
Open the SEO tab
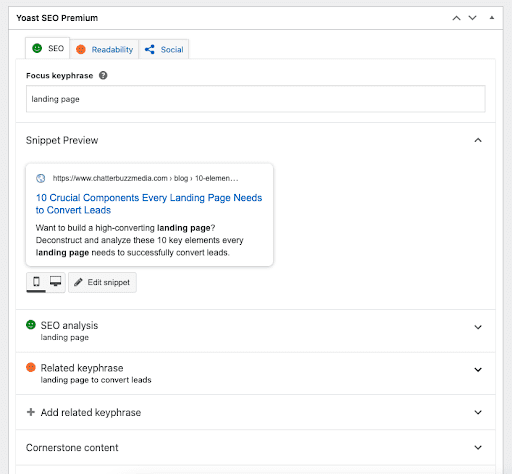click(x=47, y=48)
